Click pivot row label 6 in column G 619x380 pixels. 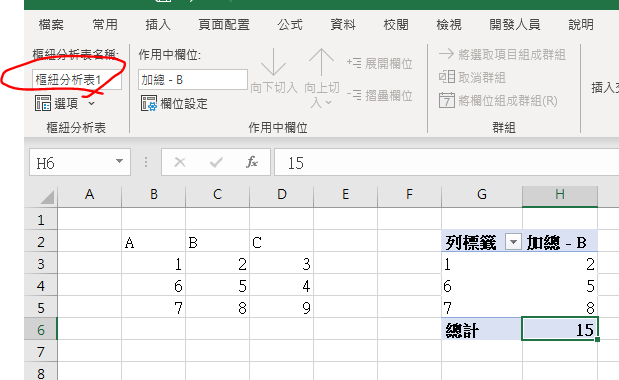(482, 286)
